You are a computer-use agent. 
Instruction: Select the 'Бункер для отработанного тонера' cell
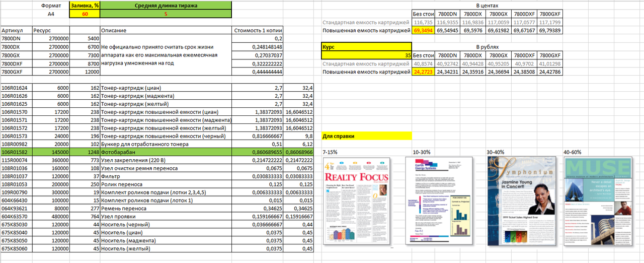pyautogui.click(x=166, y=143)
